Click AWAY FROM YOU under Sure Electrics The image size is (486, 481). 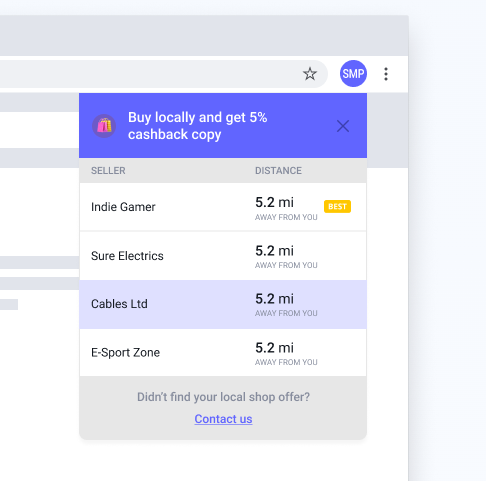pos(286,265)
